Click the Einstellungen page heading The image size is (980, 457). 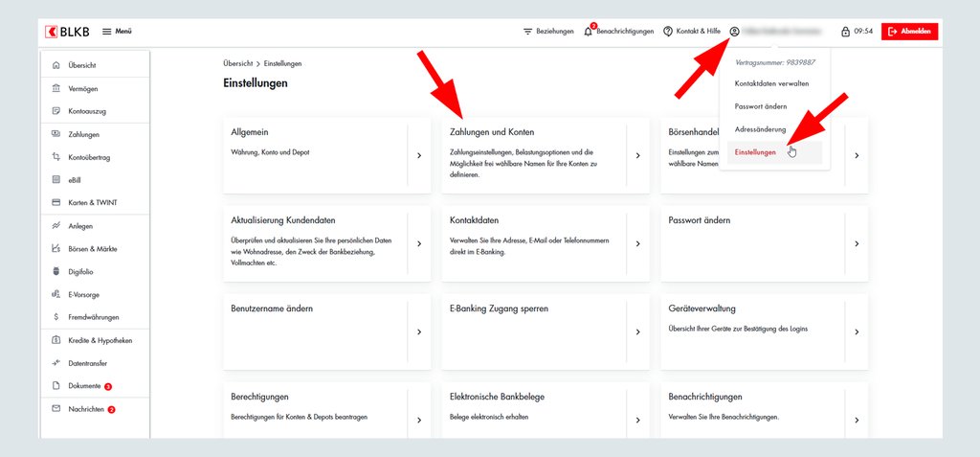(255, 83)
